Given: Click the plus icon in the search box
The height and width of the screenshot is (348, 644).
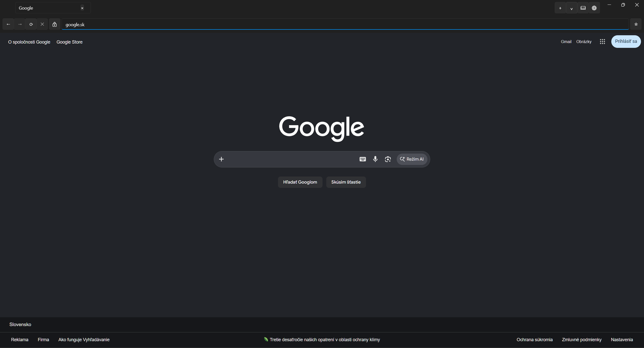Looking at the screenshot, I should point(221,159).
